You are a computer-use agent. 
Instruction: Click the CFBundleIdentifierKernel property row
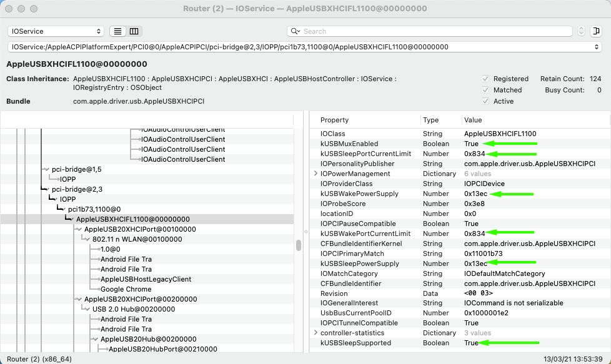460,243
